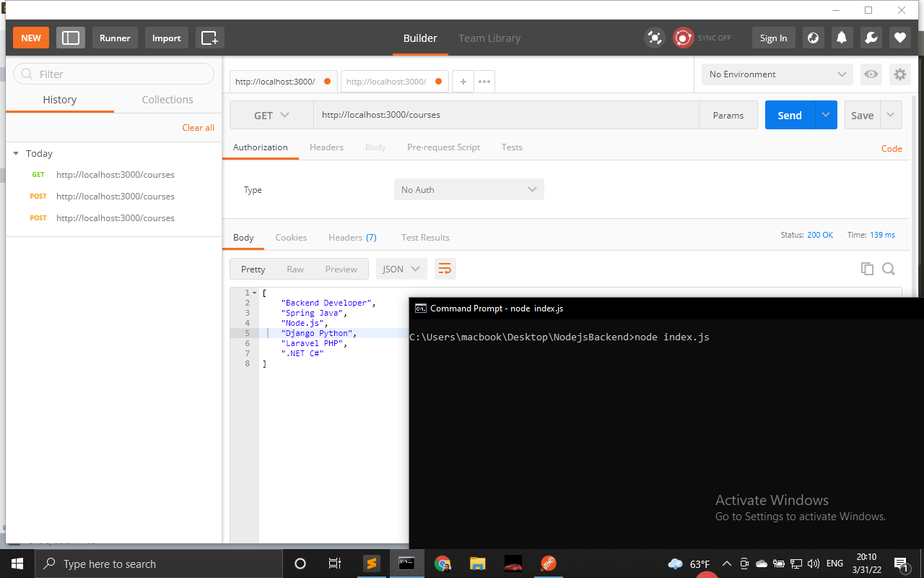The height and width of the screenshot is (578, 924).
Task: Click the Params button
Action: click(728, 115)
